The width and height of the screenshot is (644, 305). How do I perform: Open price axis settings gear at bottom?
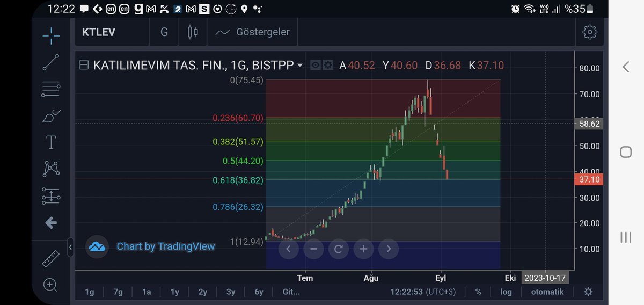pos(588,292)
